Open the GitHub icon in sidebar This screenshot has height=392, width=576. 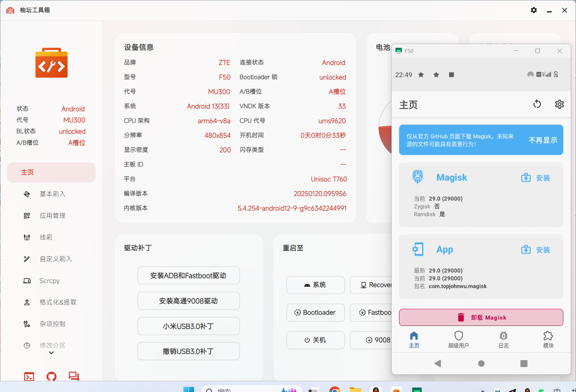[52, 376]
